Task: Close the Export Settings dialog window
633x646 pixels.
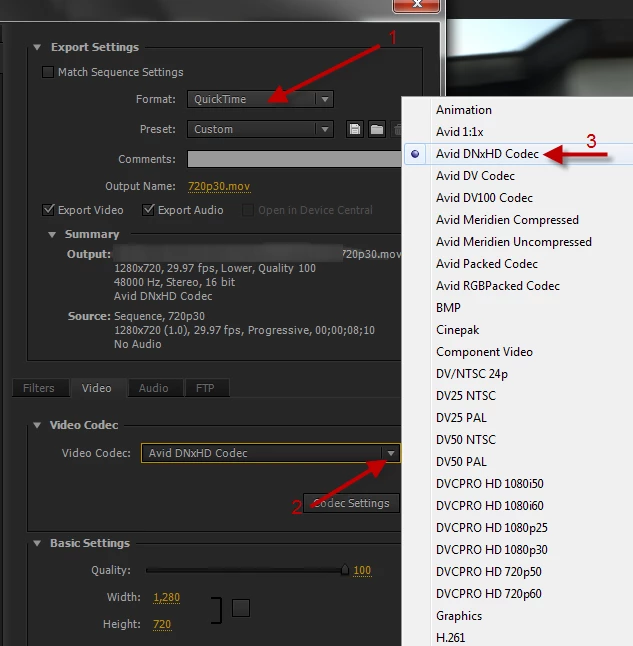Action: coord(416,5)
